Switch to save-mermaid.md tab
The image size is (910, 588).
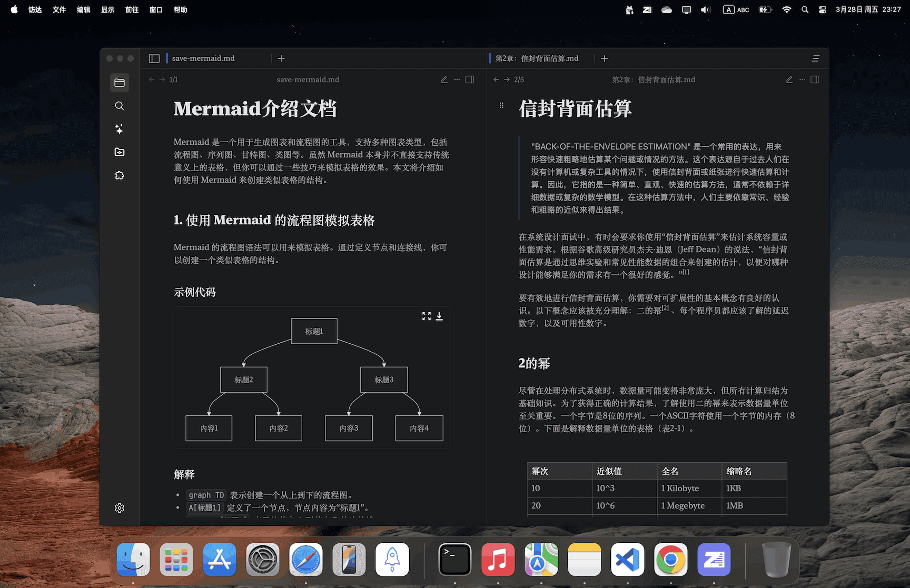pos(203,58)
